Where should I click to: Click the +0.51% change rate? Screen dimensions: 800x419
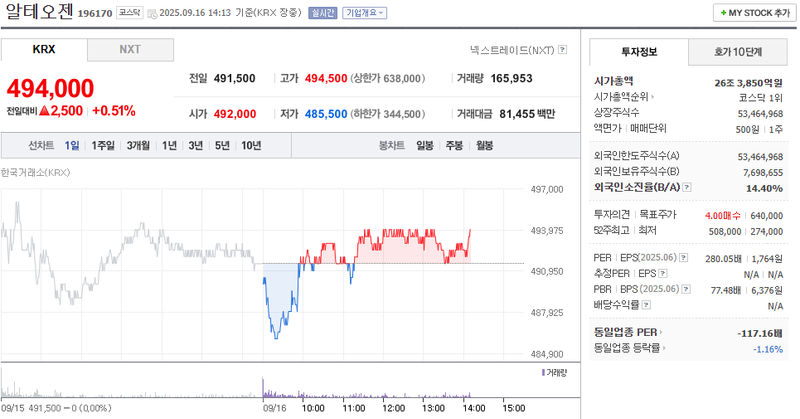tap(114, 111)
